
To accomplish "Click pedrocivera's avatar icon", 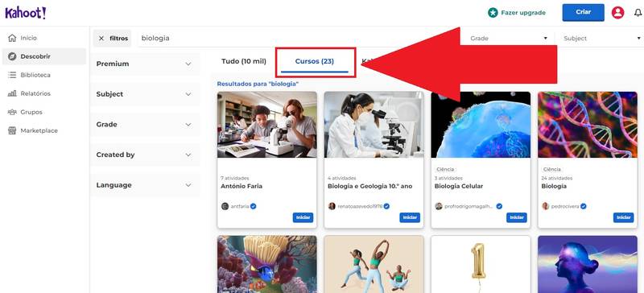I will pyautogui.click(x=546, y=206).
